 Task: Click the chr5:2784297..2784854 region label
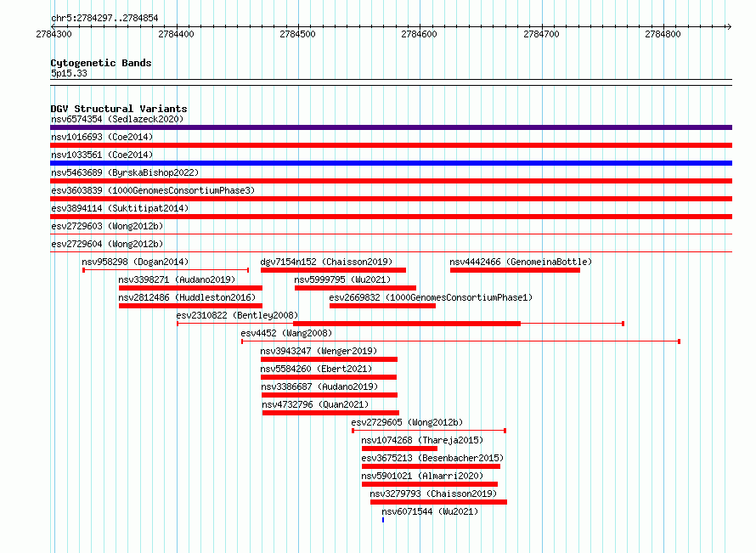click(x=104, y=18)
